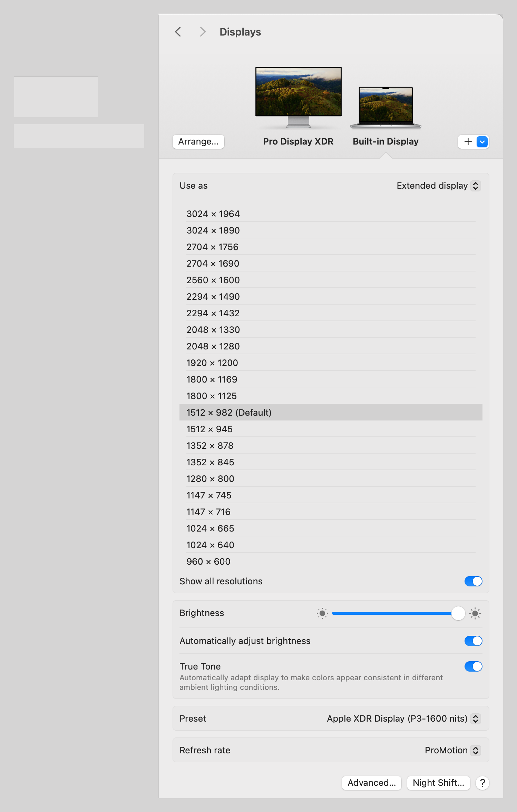
Task: Turn off Automatically adjust brightness
Action: coord(473,641)
